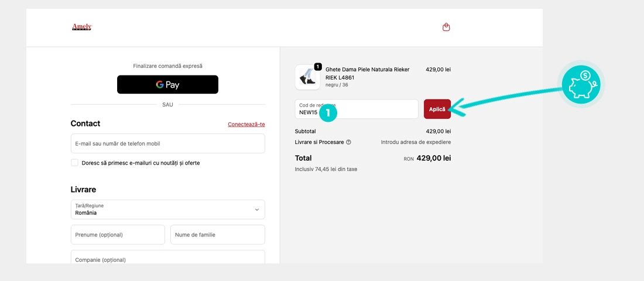The image size is (644, 281).
Task: Click the teal piggy bank savings icon
Action: [x=580, y=84]
